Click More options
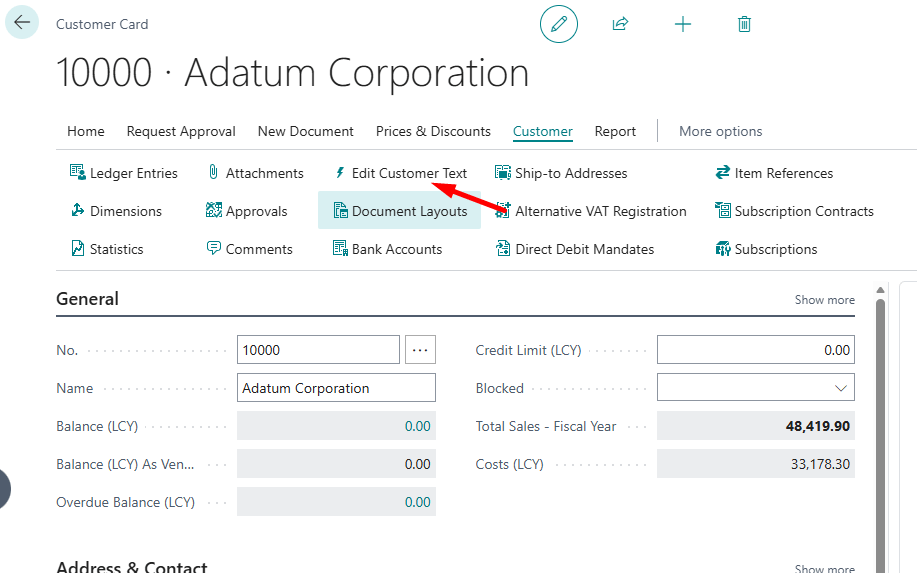 (x=720, y=131)
